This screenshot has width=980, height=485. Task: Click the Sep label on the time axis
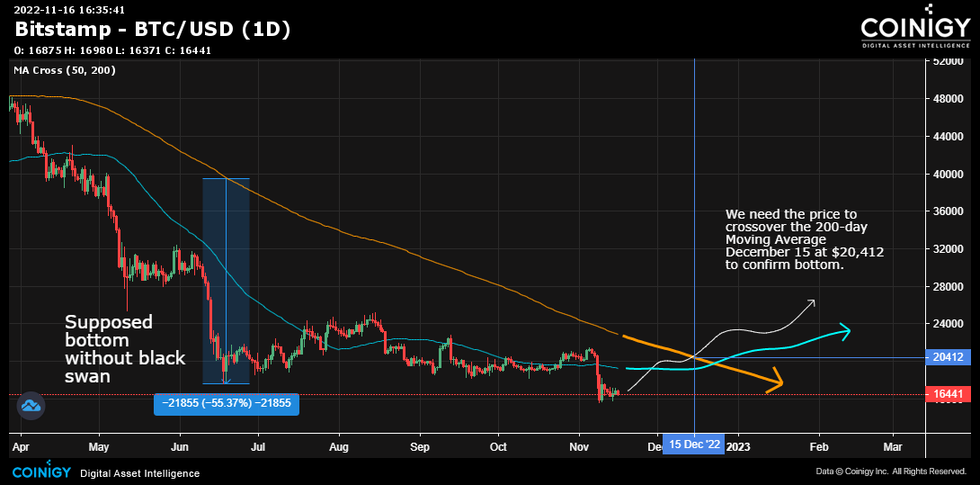point(420,448)
